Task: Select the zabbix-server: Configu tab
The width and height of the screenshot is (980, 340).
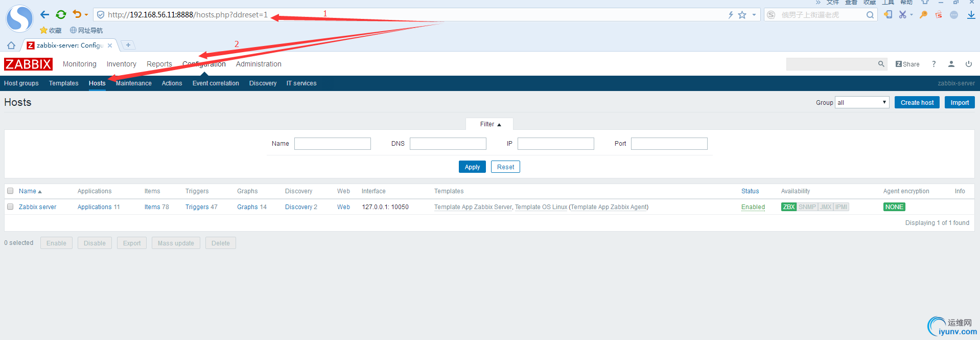Action: tap(69, 46)
